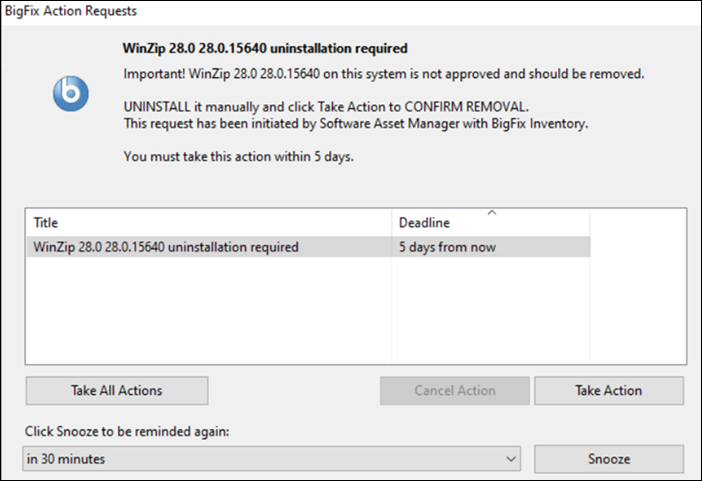Confirm removal with Take Action button
Viewport: 702px width, 481px height.
tap(608, 390)
